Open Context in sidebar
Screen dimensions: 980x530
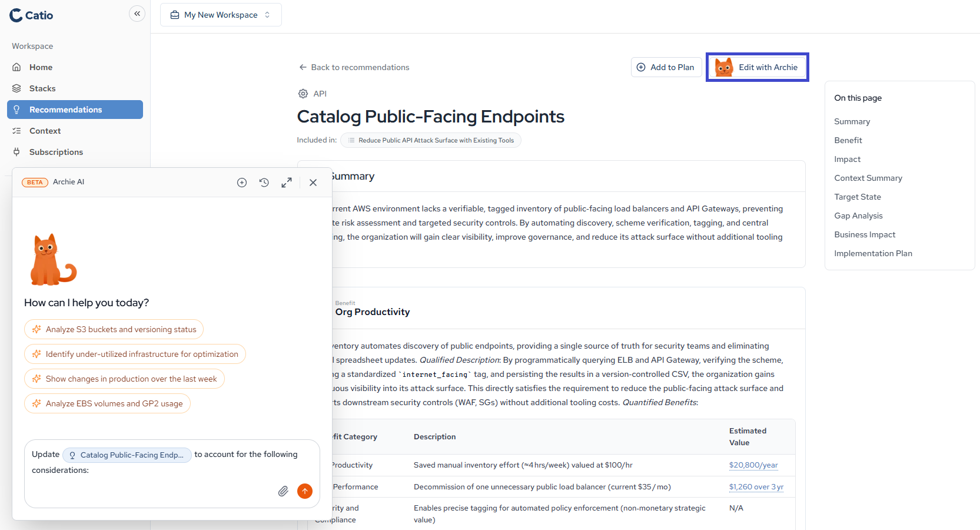pyautogui.click(x=75, y=131)
